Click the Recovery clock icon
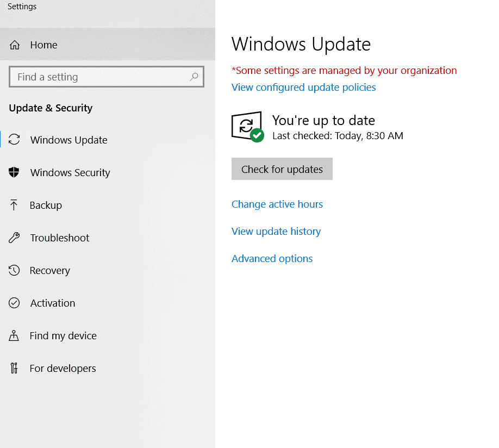This screenshot has width=499, height=448. 15,270
